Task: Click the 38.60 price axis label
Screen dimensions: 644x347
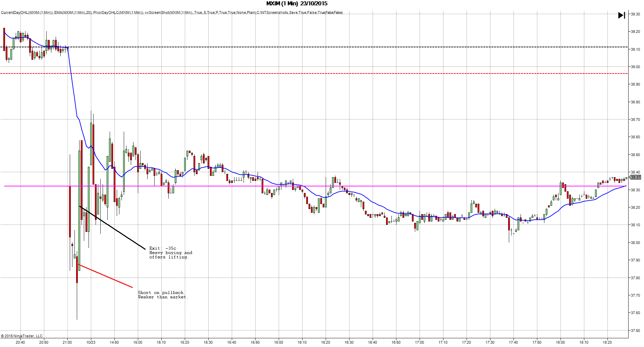Action: click(635, 137)
